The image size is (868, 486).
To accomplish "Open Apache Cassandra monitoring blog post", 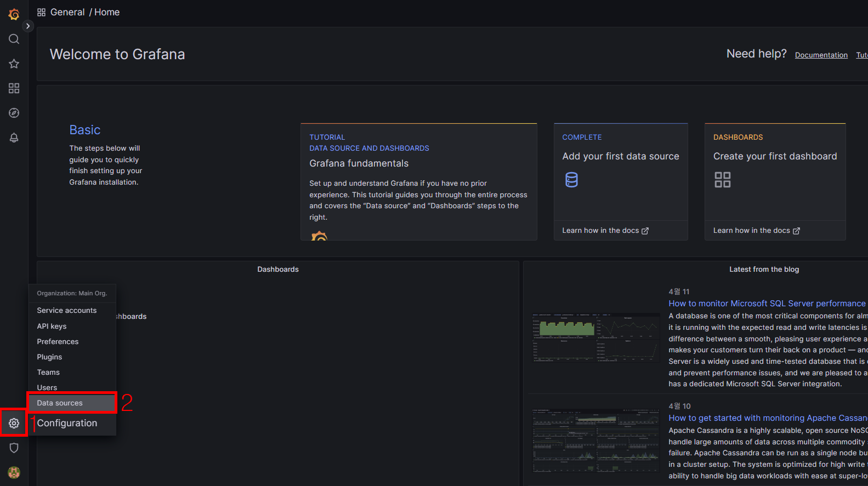I will click(768, 418).
